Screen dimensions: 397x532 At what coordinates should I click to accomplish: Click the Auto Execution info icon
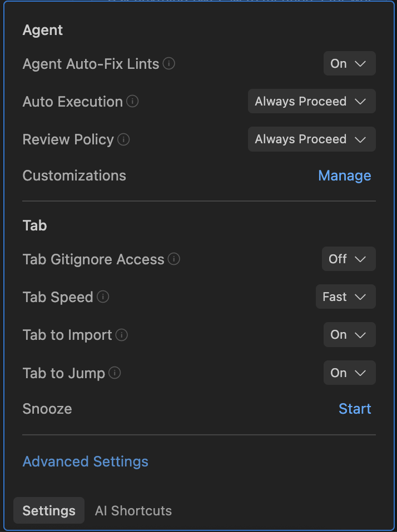133,102
